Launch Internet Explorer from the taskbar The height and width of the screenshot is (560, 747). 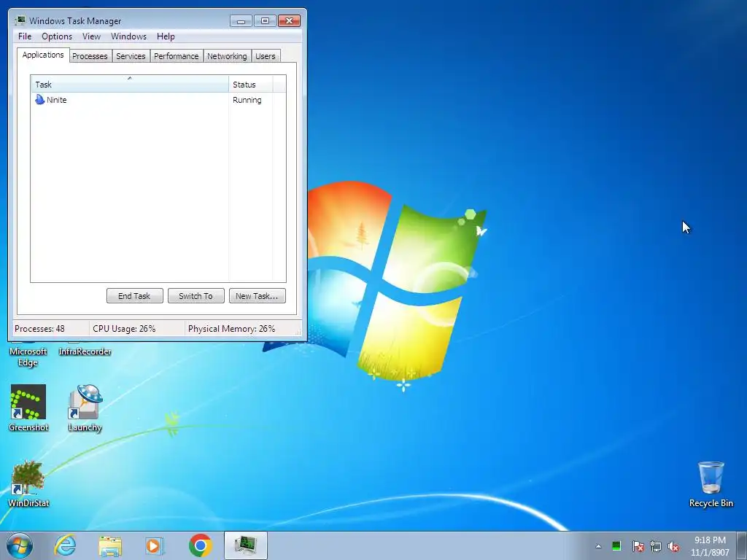[65, 545]
